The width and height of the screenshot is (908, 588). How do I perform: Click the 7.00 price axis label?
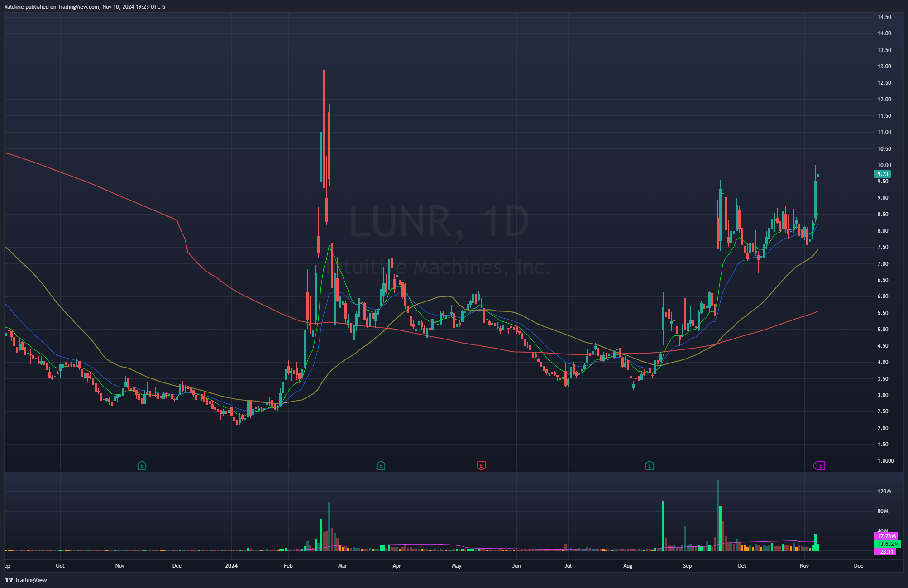click(883, 264)
